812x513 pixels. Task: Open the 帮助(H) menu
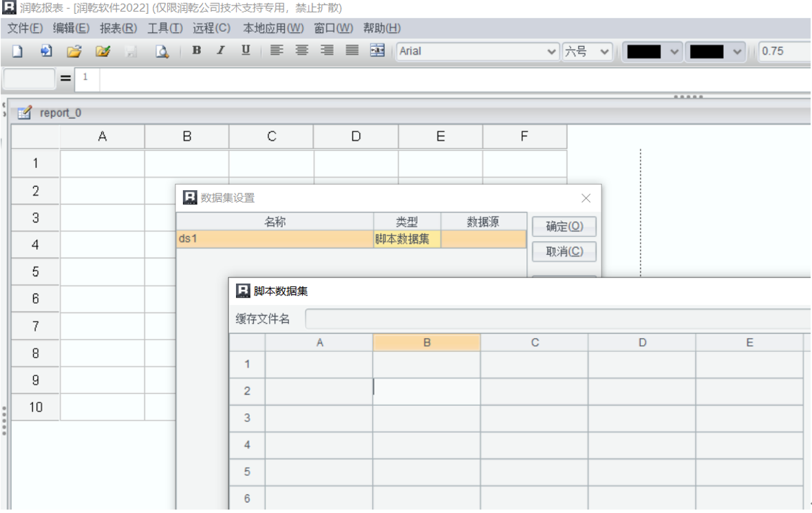click(382, 28)
